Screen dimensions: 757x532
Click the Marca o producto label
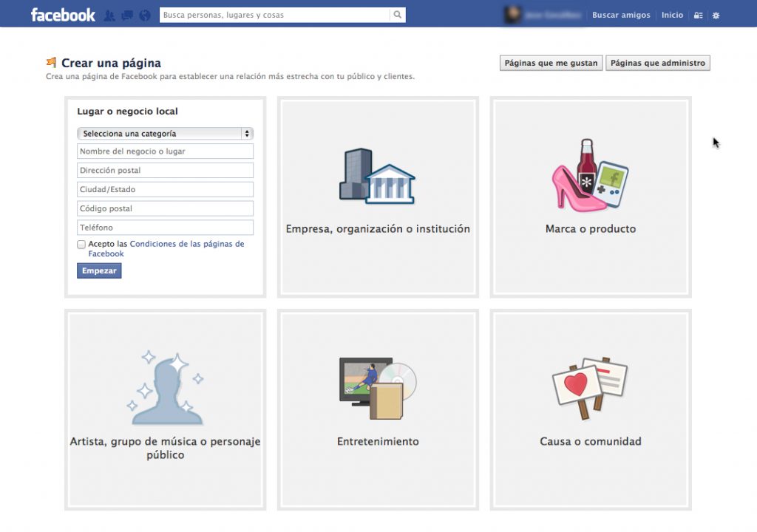point(591,229)
